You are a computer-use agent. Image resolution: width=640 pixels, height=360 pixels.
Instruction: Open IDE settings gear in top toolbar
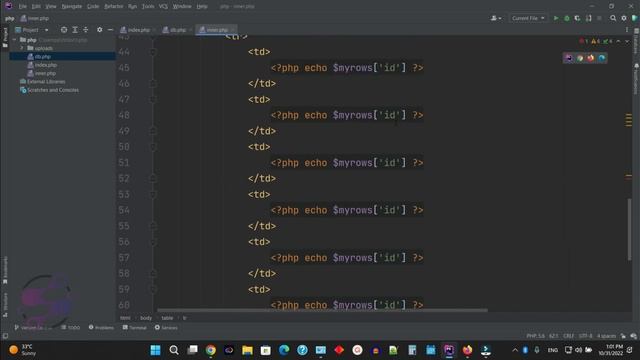click(x=624, y=18)
